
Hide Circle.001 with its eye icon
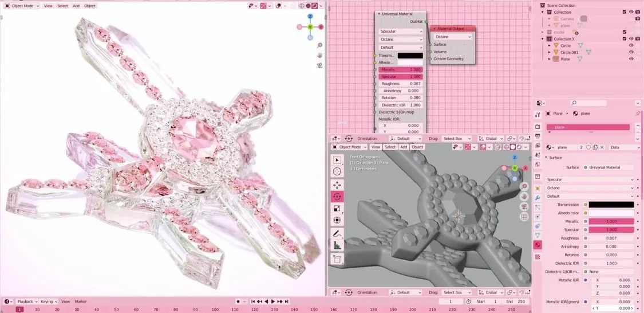(x=631, y=52)
